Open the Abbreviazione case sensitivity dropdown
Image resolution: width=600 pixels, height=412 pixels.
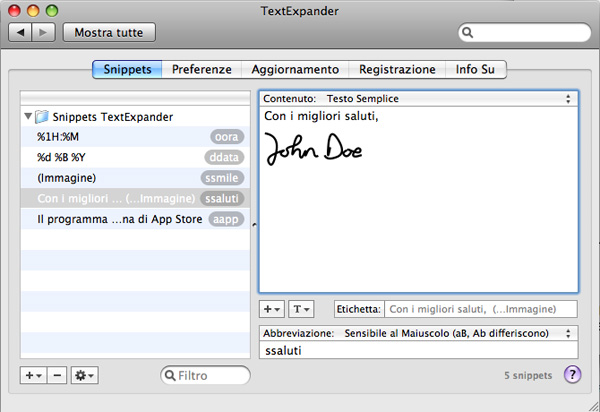(419, 333)
